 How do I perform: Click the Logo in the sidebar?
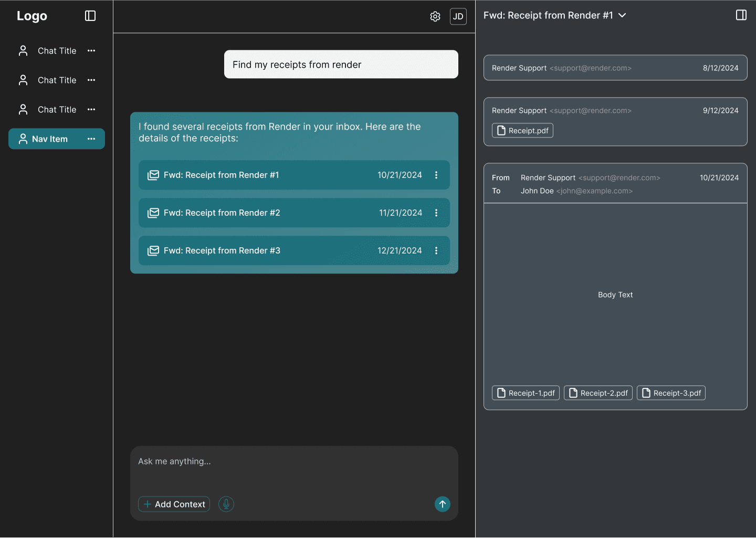(32, 16)
